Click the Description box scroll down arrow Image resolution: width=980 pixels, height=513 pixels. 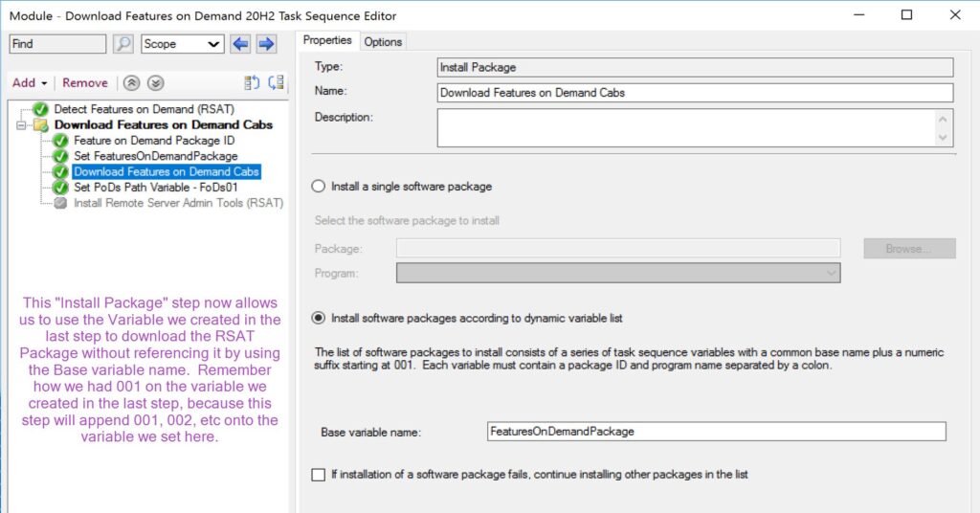tap(944, 138)
